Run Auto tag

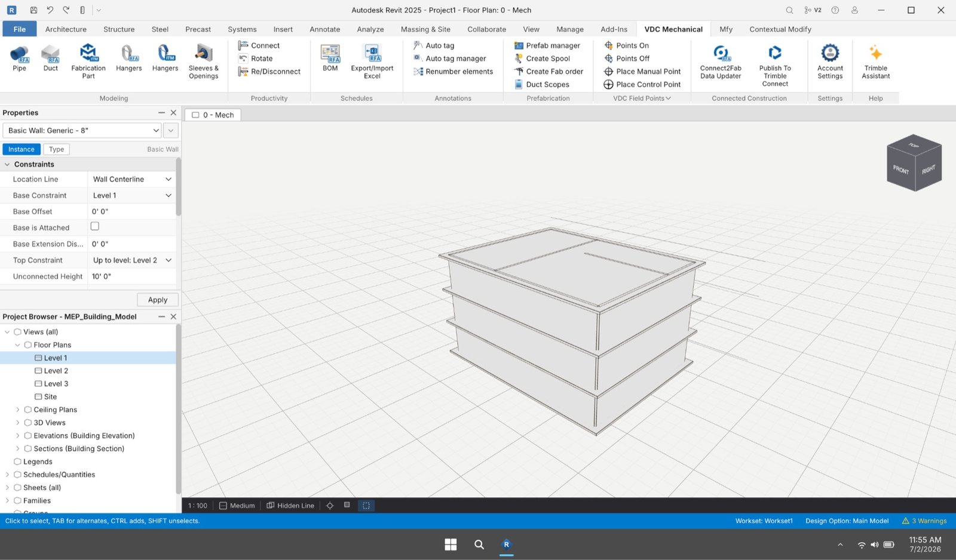click(434, 45)
